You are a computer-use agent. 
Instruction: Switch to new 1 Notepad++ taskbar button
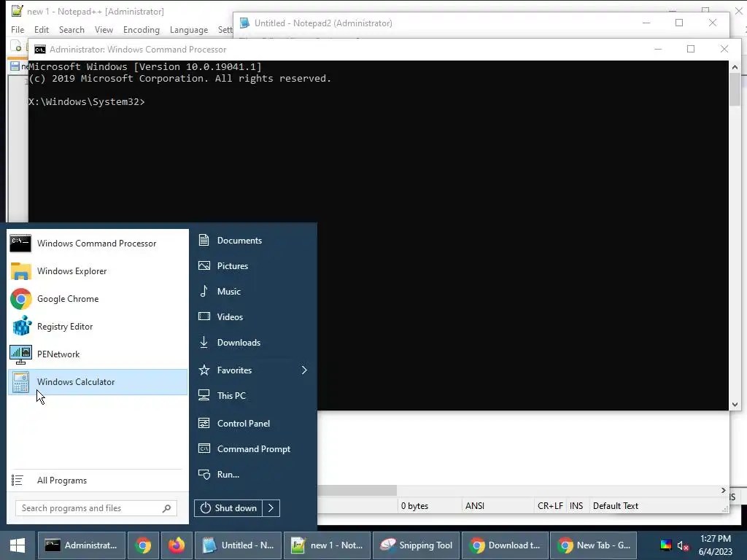(328, 545)
